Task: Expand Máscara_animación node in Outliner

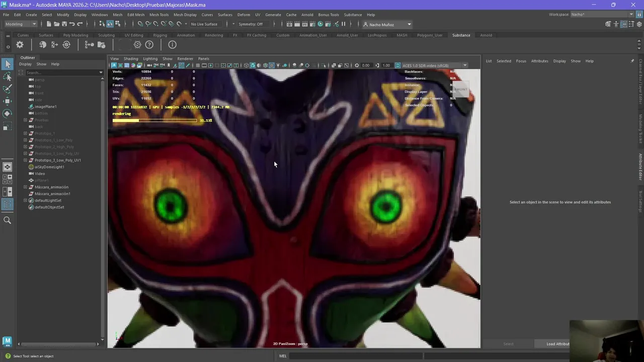Action: [25, 187]
